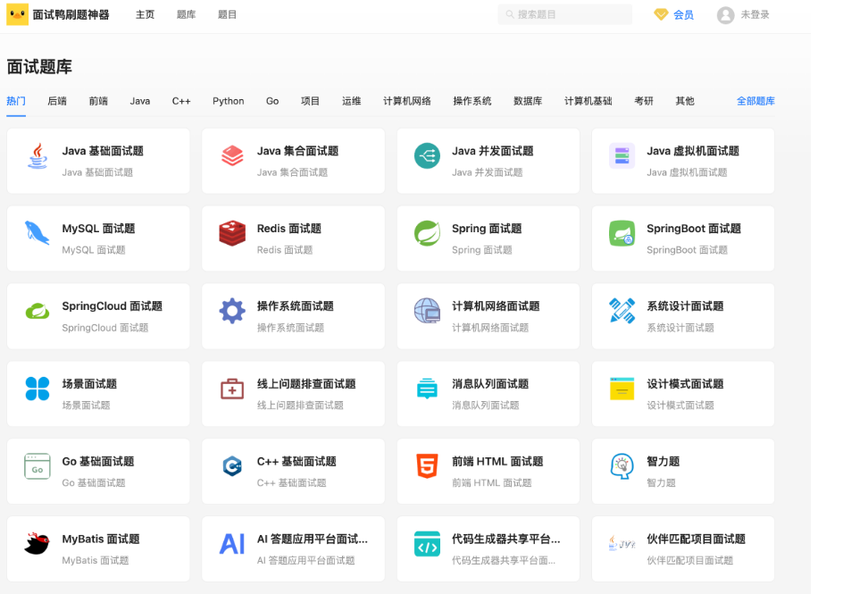
Task: Click the yellow 会员 diamond icon
Action: pyautogui.click(x=661, y=14)
